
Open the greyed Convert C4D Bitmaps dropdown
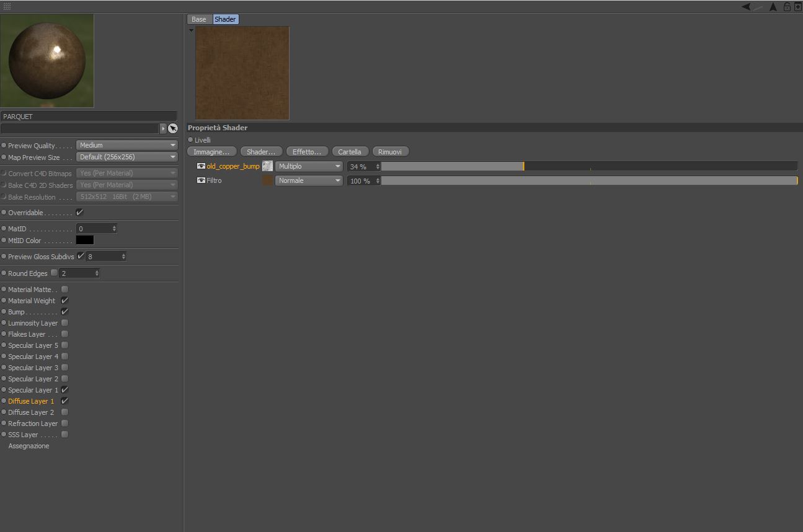coord(127,173)
